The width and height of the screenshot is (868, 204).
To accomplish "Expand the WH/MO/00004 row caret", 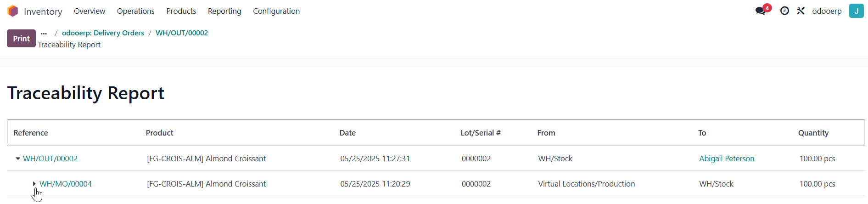I will point(34,184).
